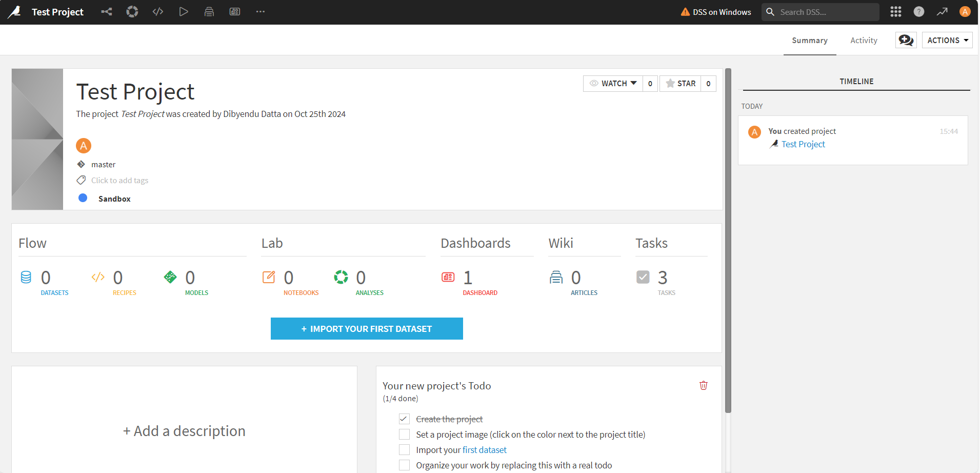The image size is (980, 473).
Task: Click the Wiki articles icon
Action: pyautogui.click(x=556, y=278)
